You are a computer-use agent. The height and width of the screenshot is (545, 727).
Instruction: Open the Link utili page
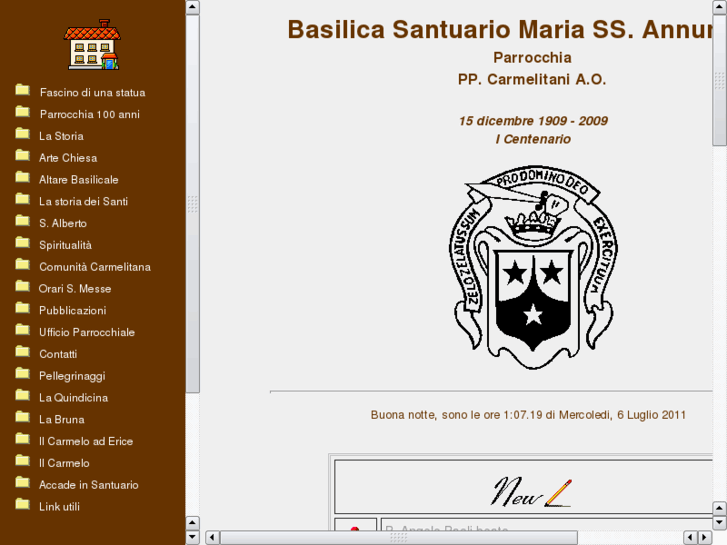pos(59,507)
